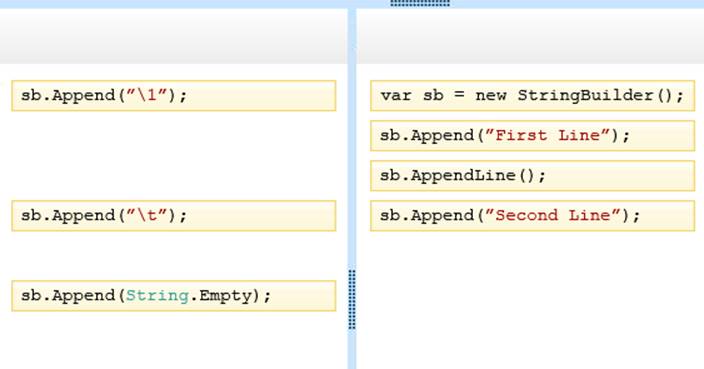The height and width of the screenshot is (369, 704).
Task: Click the green String keyword
Action: pos(157,296)
